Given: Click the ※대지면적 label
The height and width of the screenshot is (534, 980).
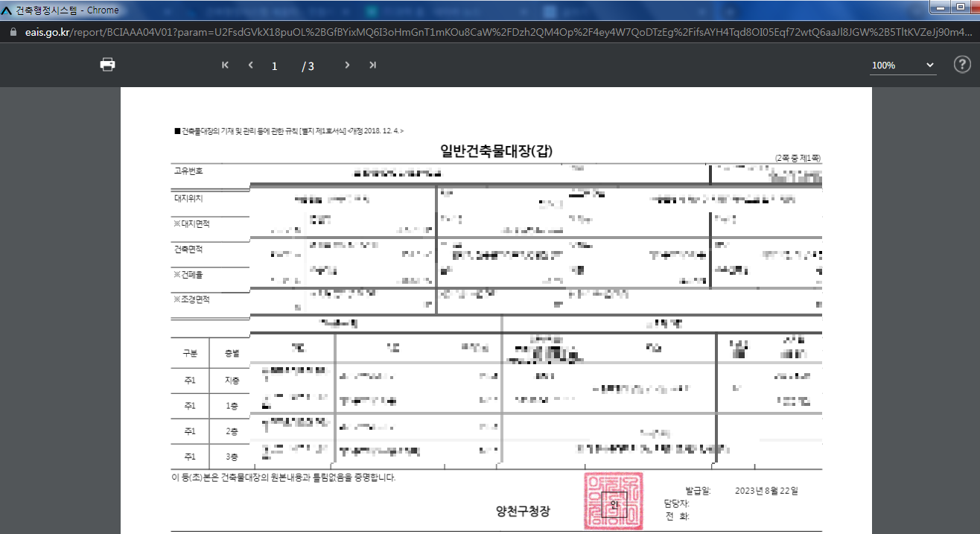Looking at the screenshot, I should tap(192, 223).
